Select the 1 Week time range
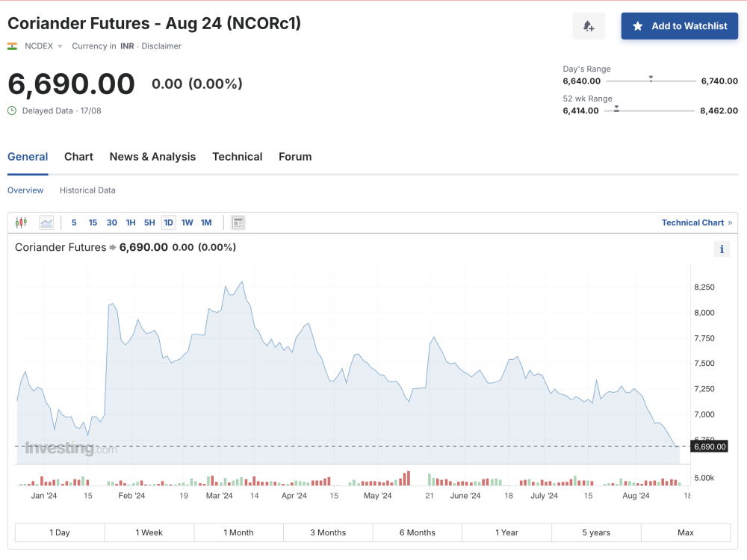 (x=149, y=532)
